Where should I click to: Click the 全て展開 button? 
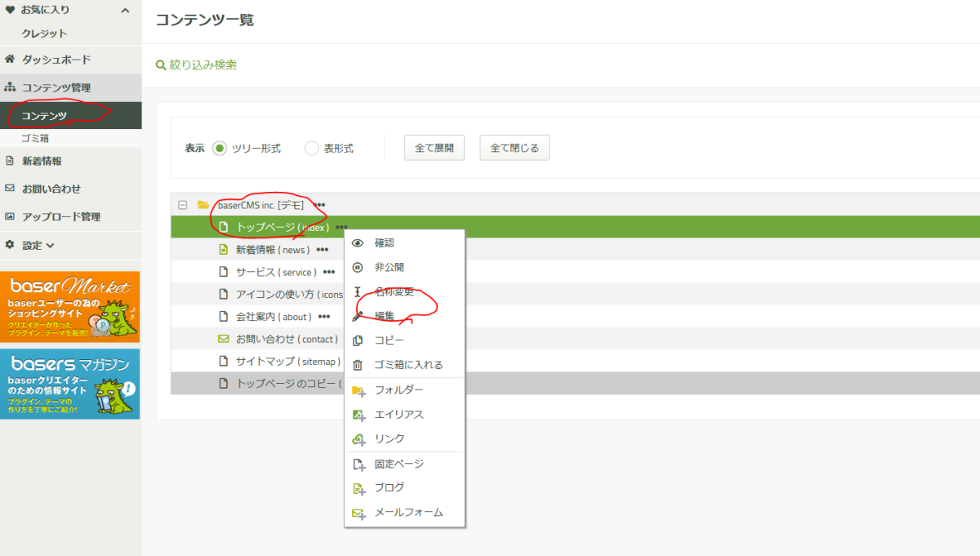pos(434,148)
